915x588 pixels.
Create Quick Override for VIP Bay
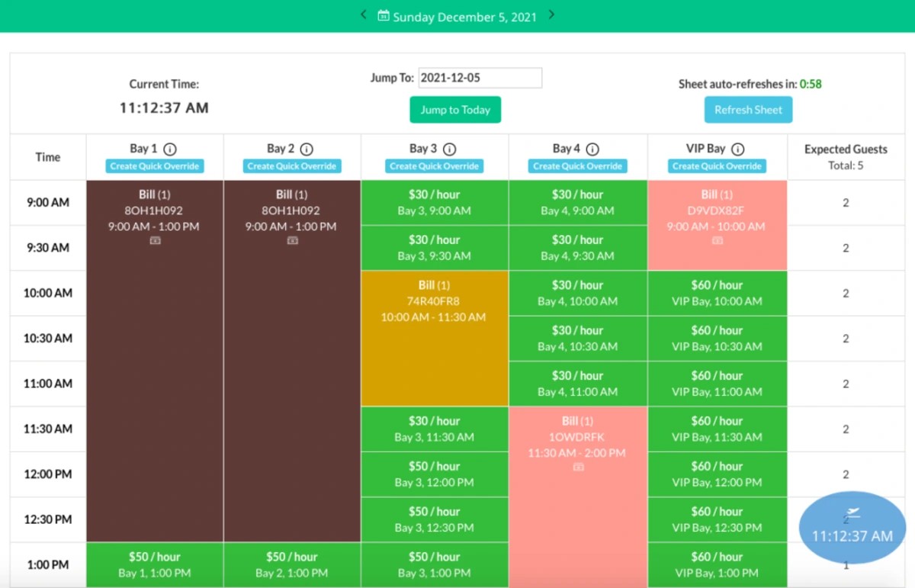click(x=717, y=165)
